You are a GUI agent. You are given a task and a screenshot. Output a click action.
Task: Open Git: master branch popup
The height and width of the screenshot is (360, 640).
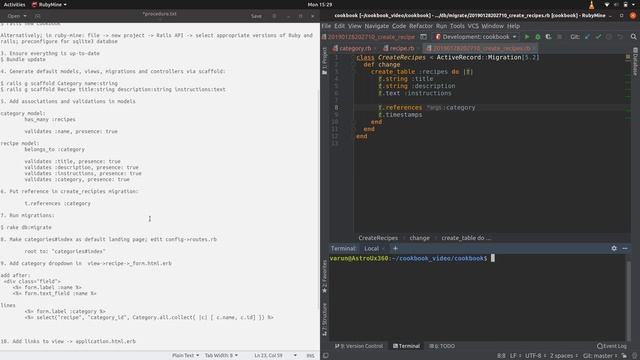pyautogui.click(x=600, y=356)
